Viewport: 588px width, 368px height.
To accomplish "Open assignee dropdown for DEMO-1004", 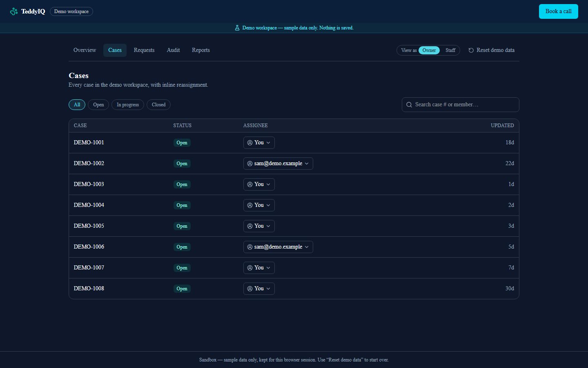I will 259,205.
